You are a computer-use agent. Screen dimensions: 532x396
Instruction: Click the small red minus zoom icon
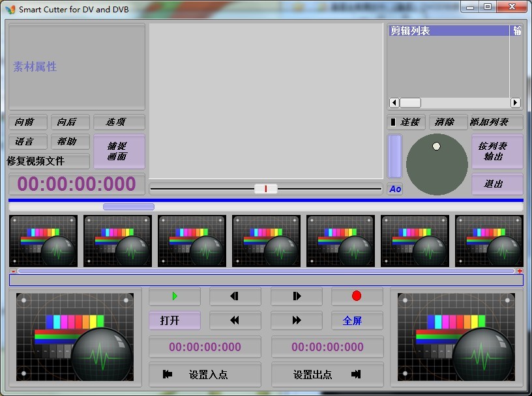(13, 271)
